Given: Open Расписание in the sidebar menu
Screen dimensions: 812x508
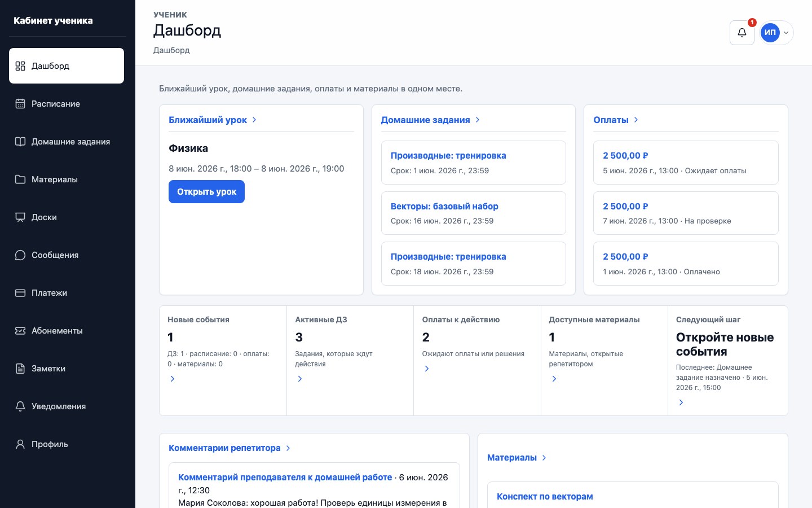Looking at the screenshot, I should click(67, 104).
